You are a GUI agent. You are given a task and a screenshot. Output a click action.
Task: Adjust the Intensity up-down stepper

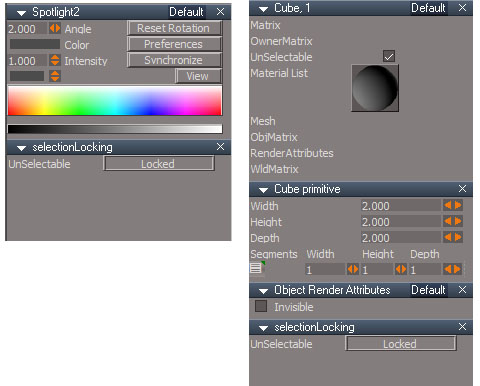[55, 60]
